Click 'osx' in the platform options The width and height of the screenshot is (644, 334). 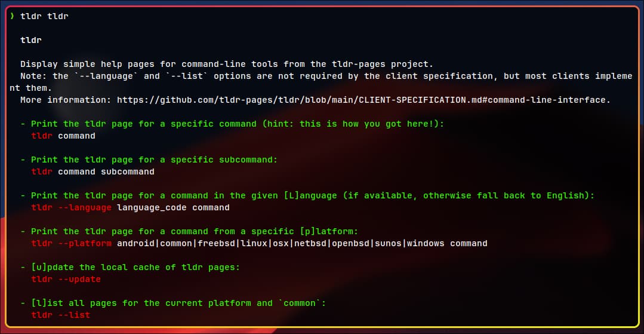click(281, 243)
